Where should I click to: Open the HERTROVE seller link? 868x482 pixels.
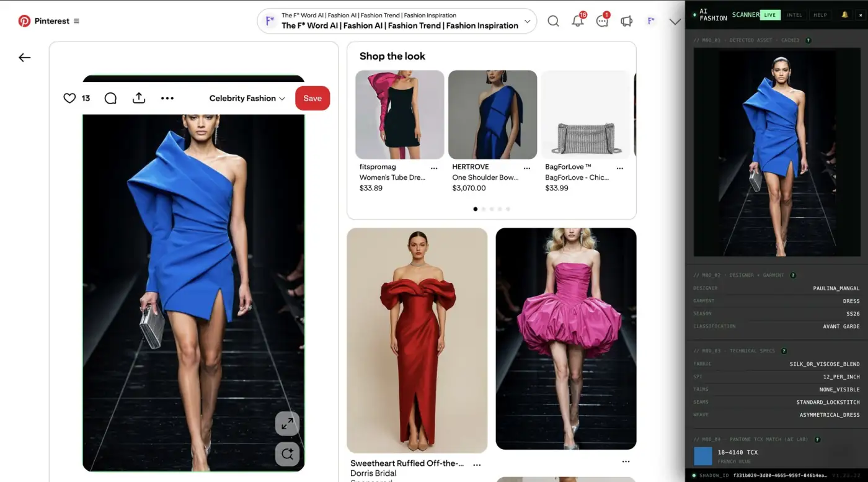[471, 167]
